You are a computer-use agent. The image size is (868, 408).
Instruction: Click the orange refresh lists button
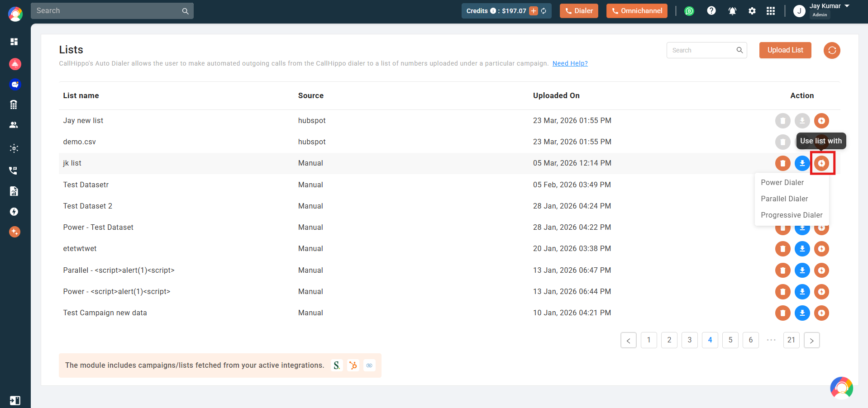(x=832, y=50)
